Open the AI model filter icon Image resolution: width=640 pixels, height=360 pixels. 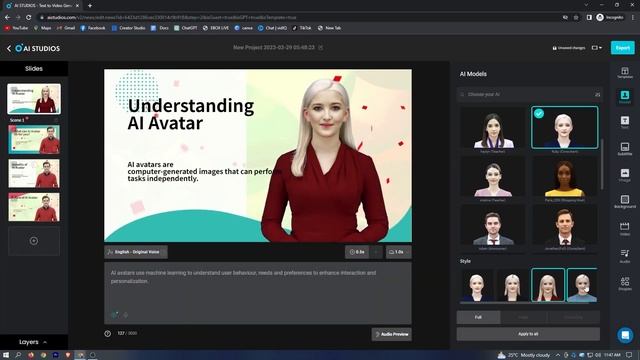click(597, 94)
